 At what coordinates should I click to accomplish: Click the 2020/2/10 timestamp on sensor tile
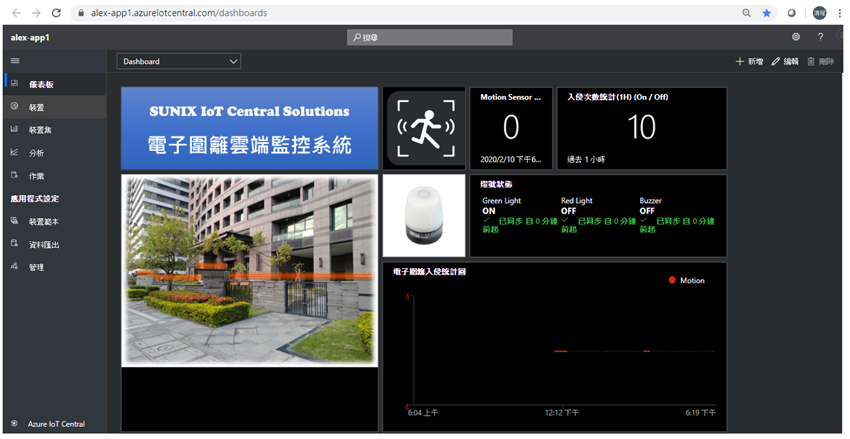pyautogui.click(x=510, y=159)
